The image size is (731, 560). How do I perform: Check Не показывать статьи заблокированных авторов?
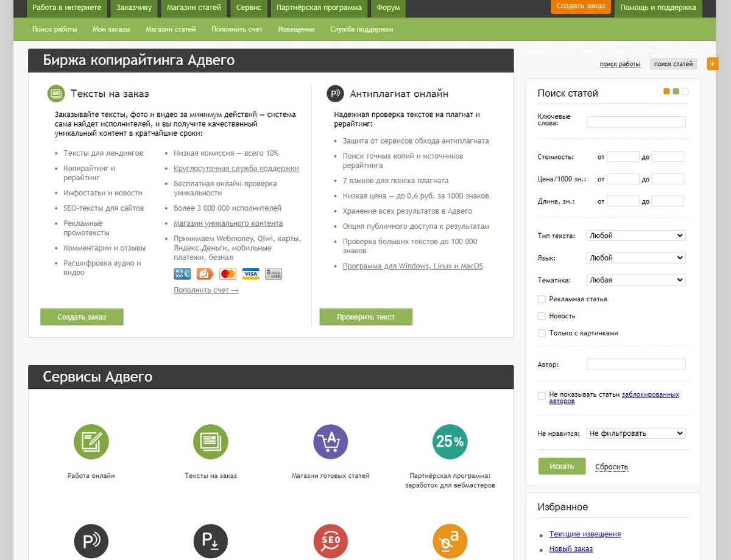click(x=542, y=396)
